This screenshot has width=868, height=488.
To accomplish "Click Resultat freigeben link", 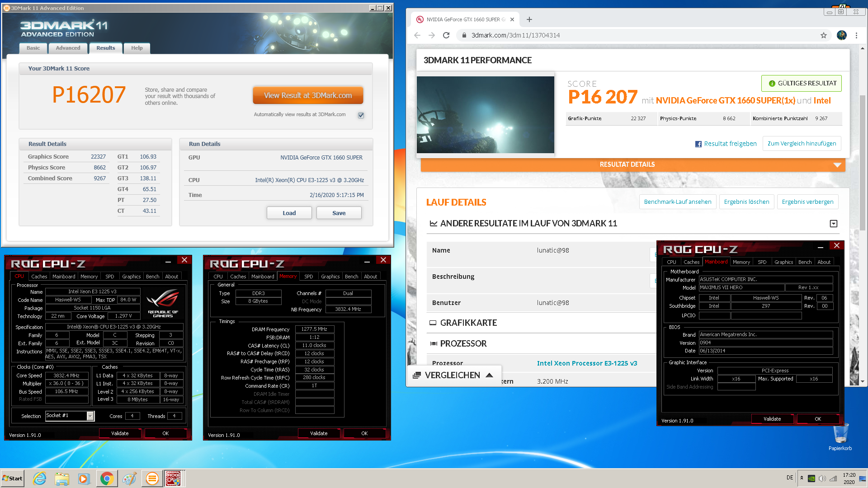I will click(730, 144).
